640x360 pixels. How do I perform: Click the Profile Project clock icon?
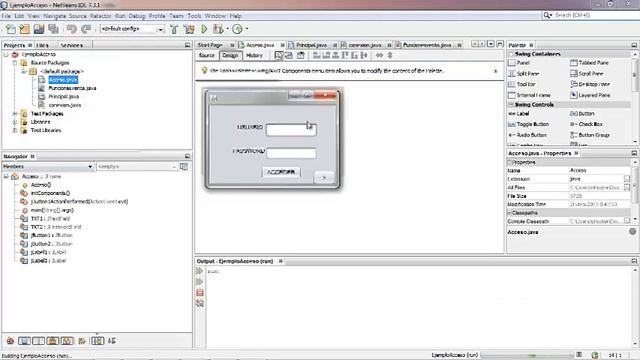(237, 29)
